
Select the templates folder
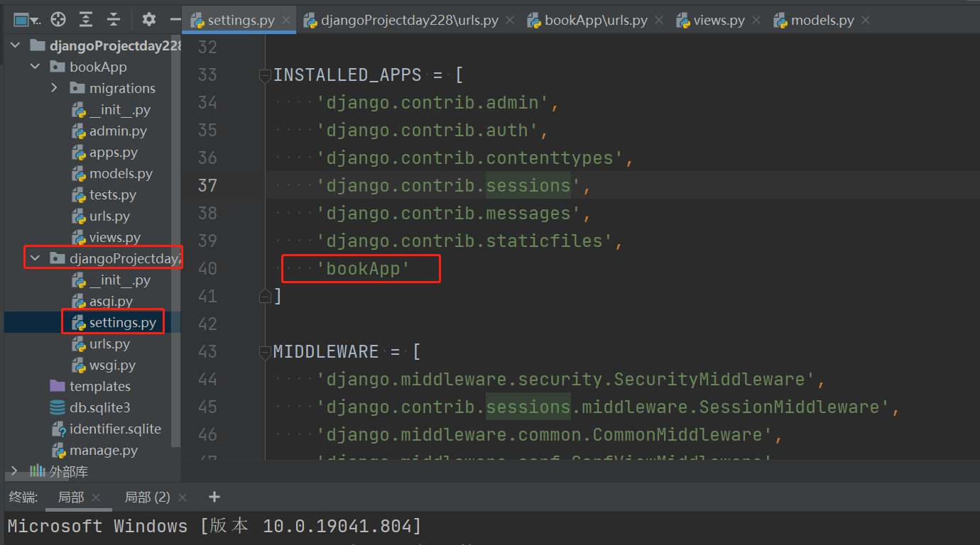coord(100,386)
